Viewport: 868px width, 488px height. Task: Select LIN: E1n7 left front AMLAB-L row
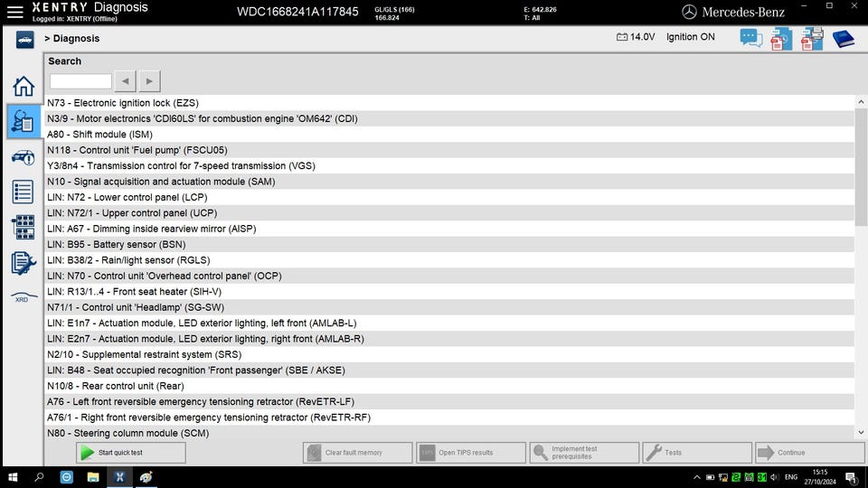point(449,324)
